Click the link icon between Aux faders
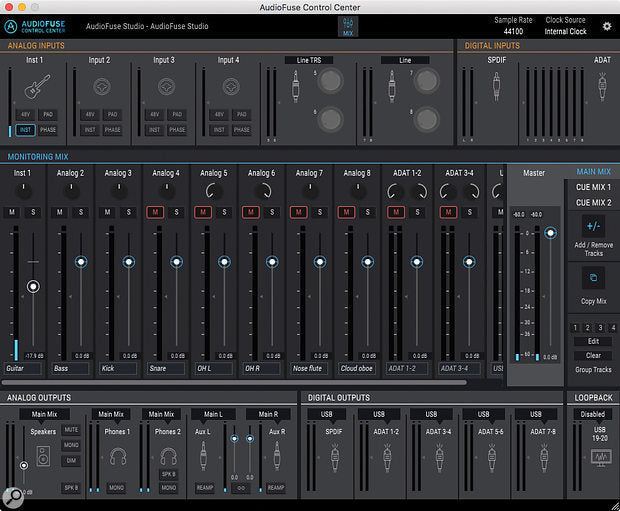Image resolution: width=620 pixels, height=511 pixels. pos(241,488)
